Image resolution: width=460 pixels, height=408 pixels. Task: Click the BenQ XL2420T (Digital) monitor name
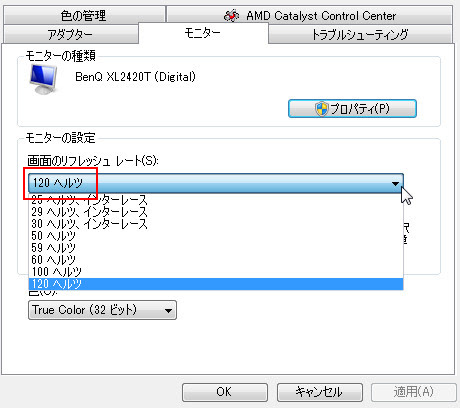[135, 77]
